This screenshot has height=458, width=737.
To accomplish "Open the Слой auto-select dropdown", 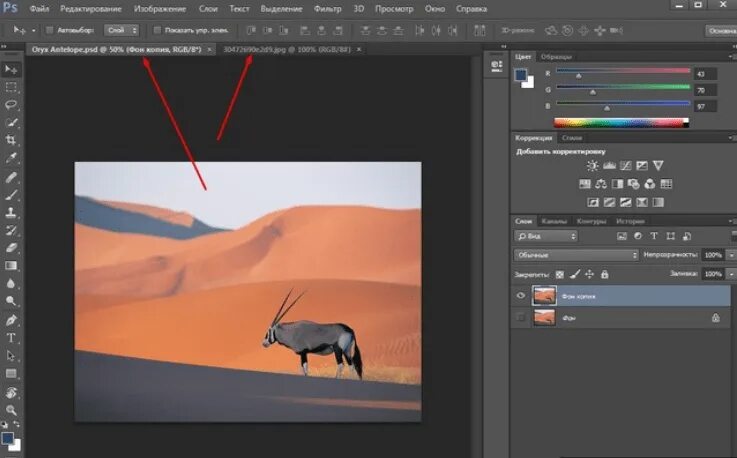I will (x=122, y=30).
